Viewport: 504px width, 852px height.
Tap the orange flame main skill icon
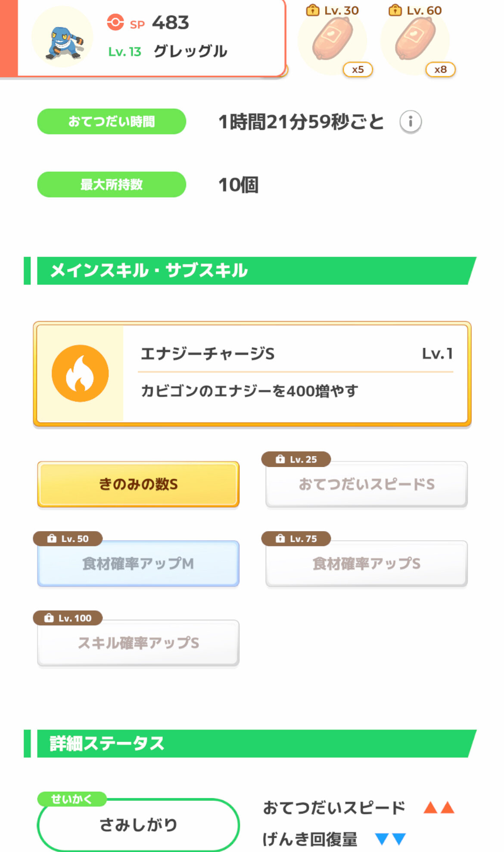[80, 373]
